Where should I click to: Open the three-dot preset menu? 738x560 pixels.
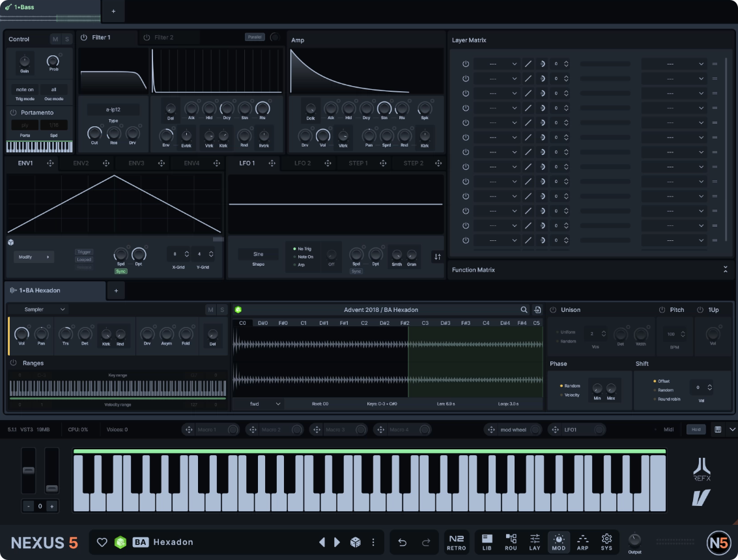(373, 542)
